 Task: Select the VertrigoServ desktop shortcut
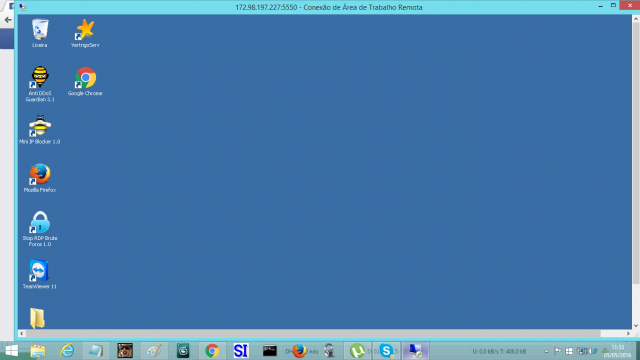pyautogui.click(x=85, y=33)
